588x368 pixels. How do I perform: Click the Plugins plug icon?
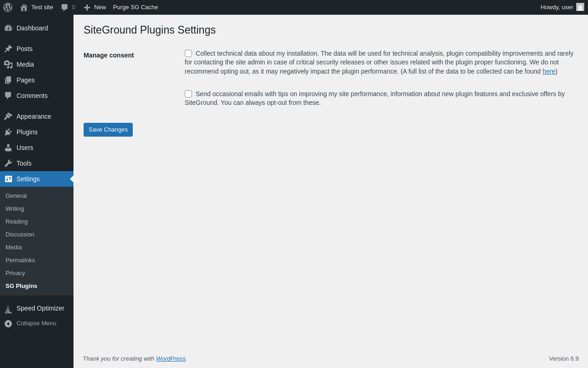coord(8,132)
